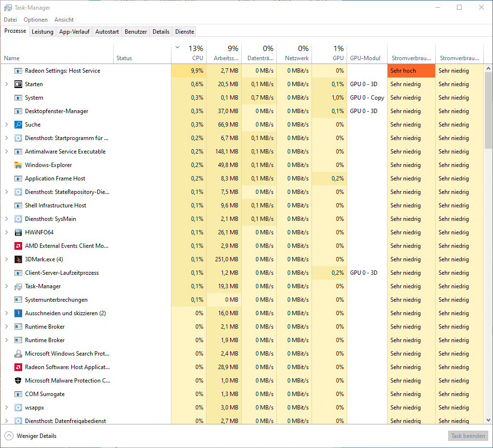Switch to the Details tab
493x448 pixels.
161,32
